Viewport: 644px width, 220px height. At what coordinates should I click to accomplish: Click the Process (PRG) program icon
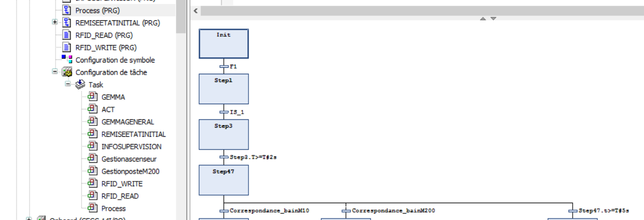pos(66,10)
